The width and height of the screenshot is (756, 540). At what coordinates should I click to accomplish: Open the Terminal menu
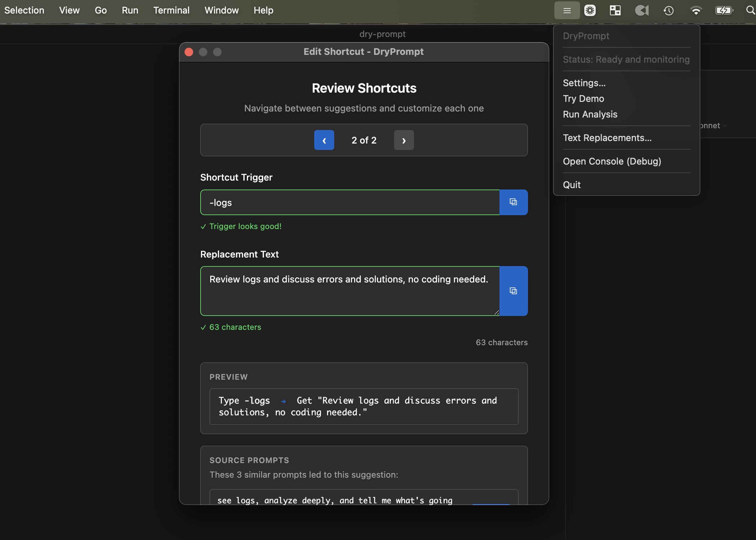point(171,10)
